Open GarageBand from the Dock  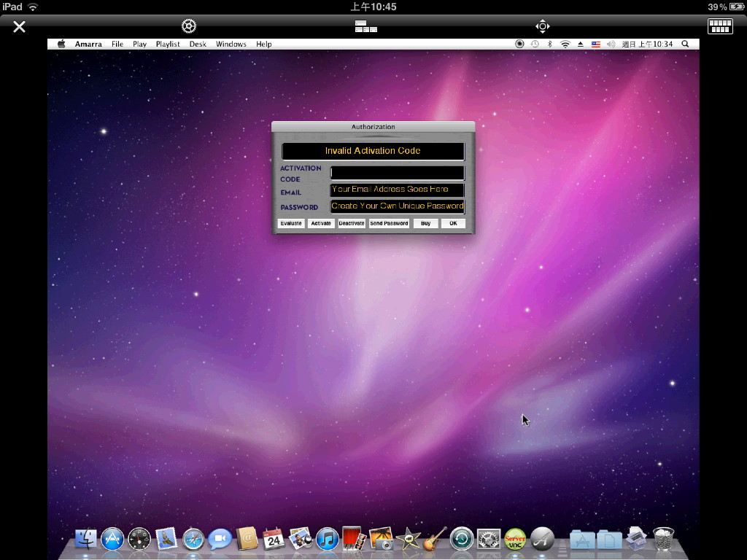tap(435, 539)
